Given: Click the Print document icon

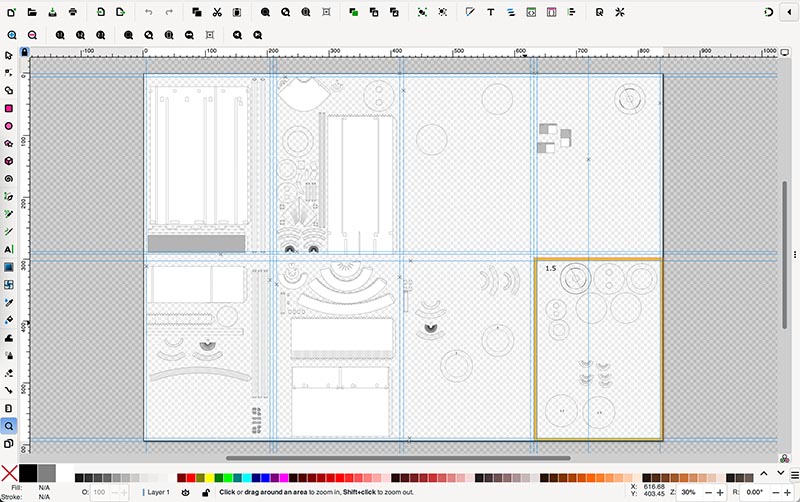Looking at the screenshot, I should click(x=74, y=12).
